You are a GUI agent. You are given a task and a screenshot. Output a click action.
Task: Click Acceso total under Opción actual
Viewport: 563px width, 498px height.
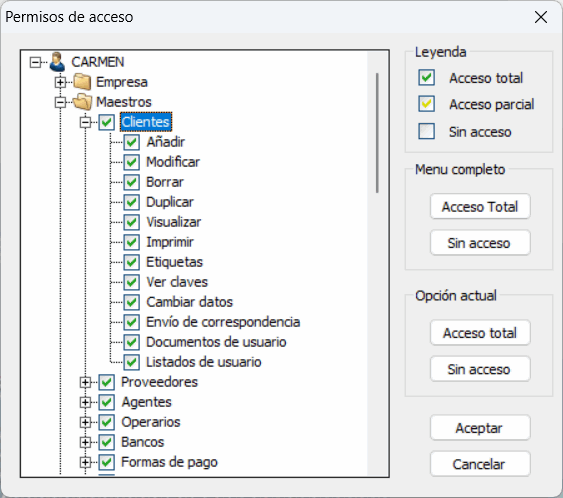click(480, 333)
